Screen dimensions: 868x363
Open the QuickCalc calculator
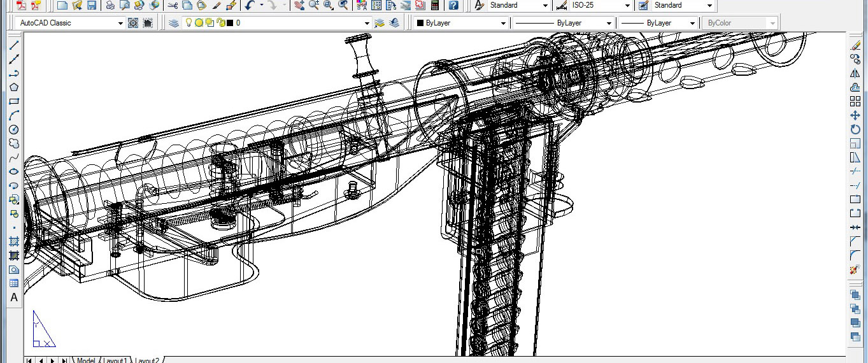click(x=435, y=5)
